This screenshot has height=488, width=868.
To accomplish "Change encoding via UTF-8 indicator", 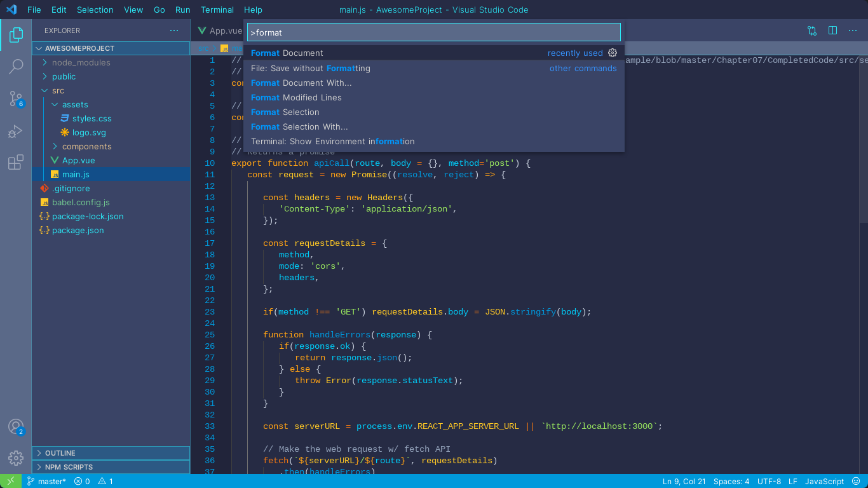I will [769, 481].
